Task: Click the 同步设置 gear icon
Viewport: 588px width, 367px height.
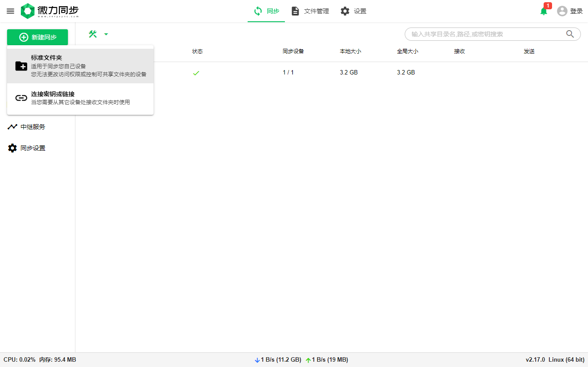Action: [x=12, y=148]
